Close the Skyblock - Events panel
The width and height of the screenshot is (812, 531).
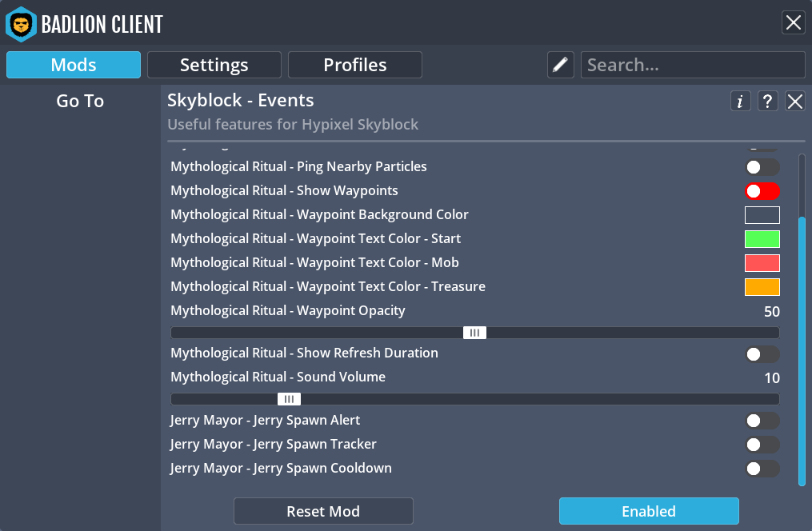pos(795,101)
